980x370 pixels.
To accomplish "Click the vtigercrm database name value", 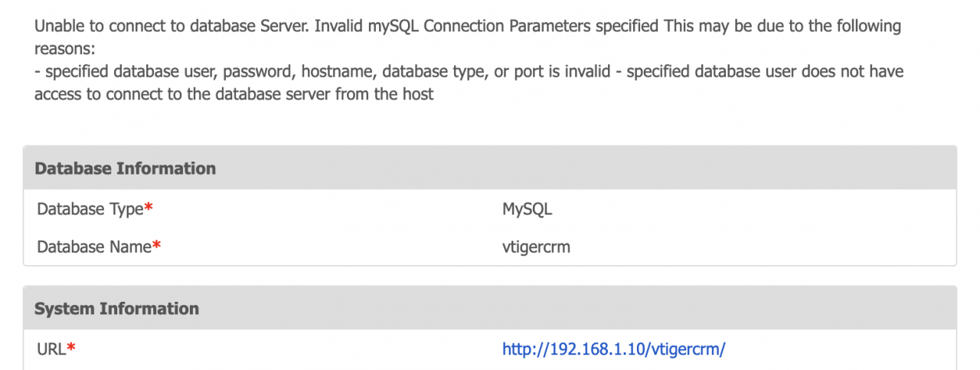I will pos(536,247).
